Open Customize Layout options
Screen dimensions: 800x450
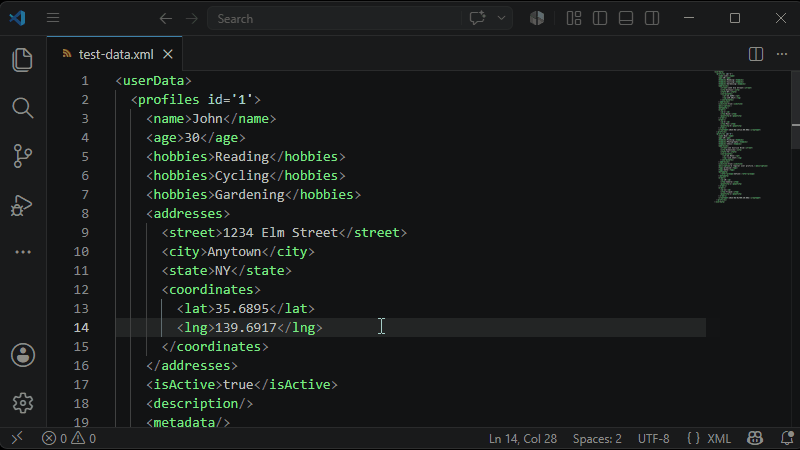point(574,18)
